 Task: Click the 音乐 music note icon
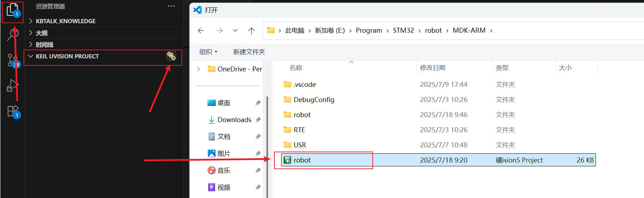pyautogui.click(x=212, y=170)
